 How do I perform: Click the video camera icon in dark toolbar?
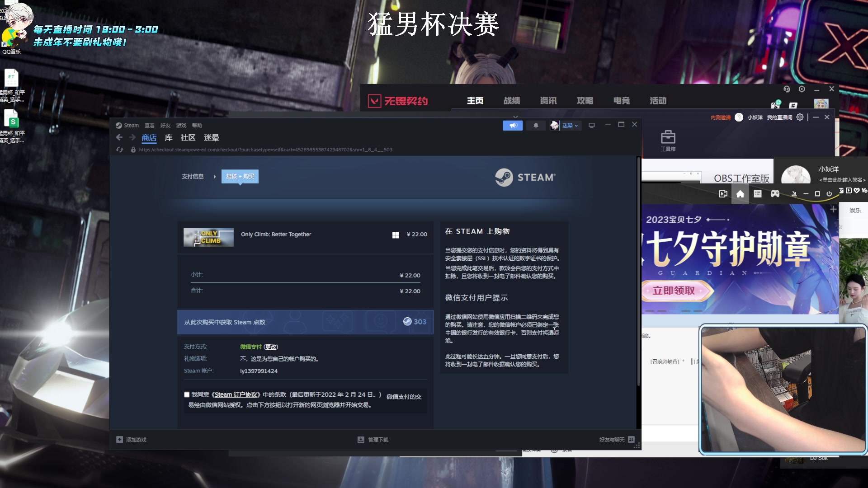pyautogui.click(x=723, y=194)
